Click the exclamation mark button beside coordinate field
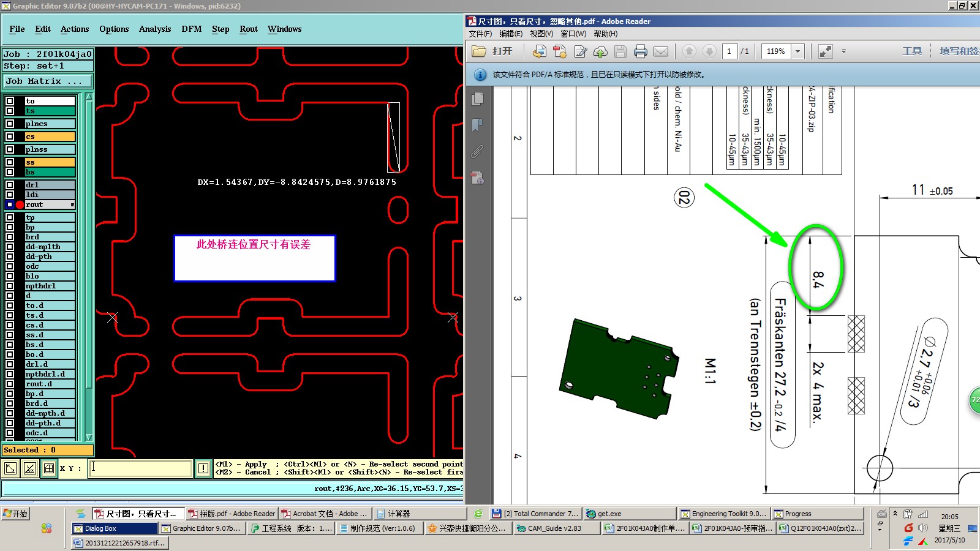The width and height of the screenshot is (980, 551). tap(203, 469)
